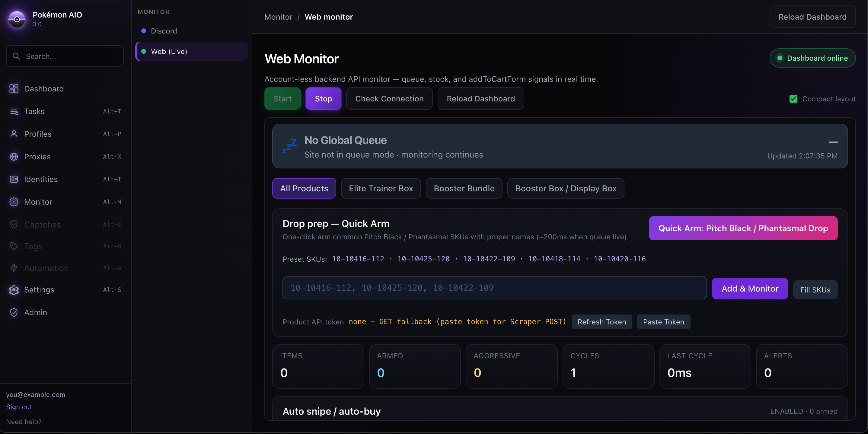Click the AGGRESSIVE stat card

click(x=512, y=366)
